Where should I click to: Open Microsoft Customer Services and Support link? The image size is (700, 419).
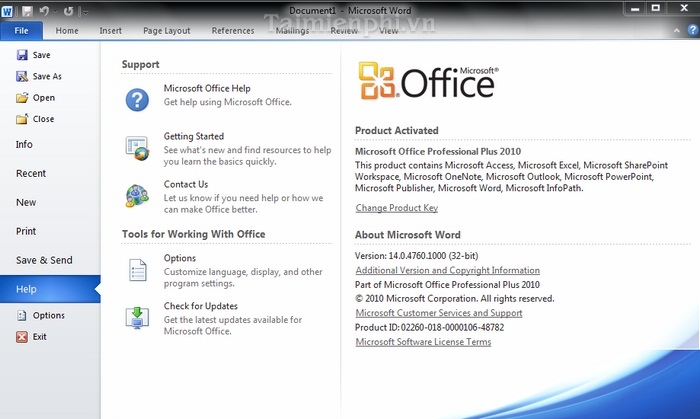(439, 313)
